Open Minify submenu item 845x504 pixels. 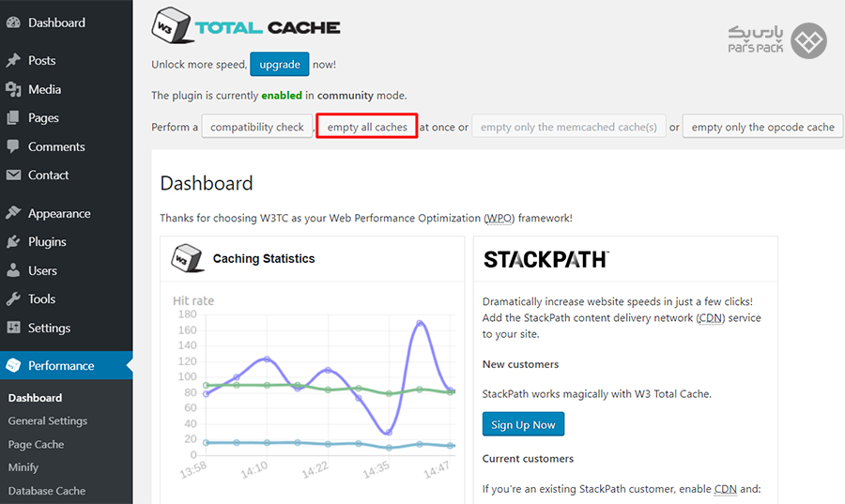coord(23,467)
